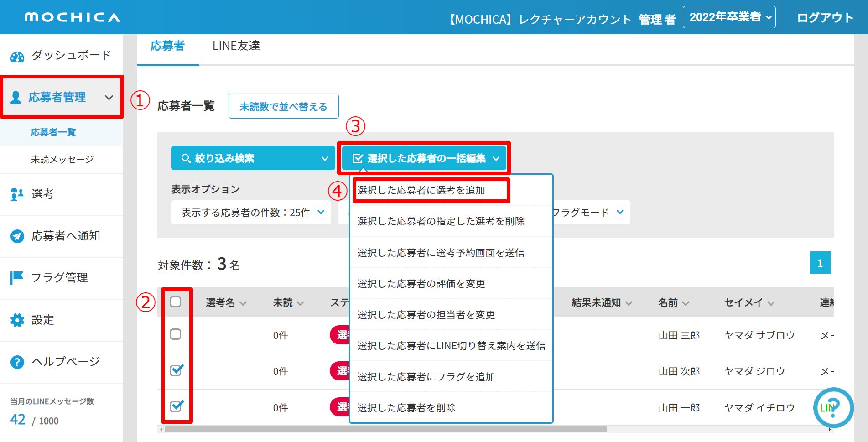
Task: Click the help page question mark icon
Action: pyautogui.click(x=17, y=362)
